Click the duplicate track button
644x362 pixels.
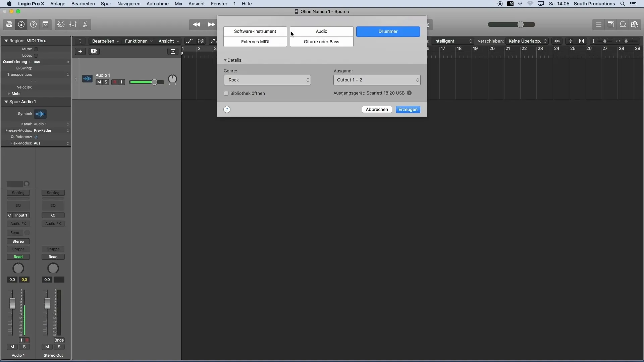(x=94, y=51)
